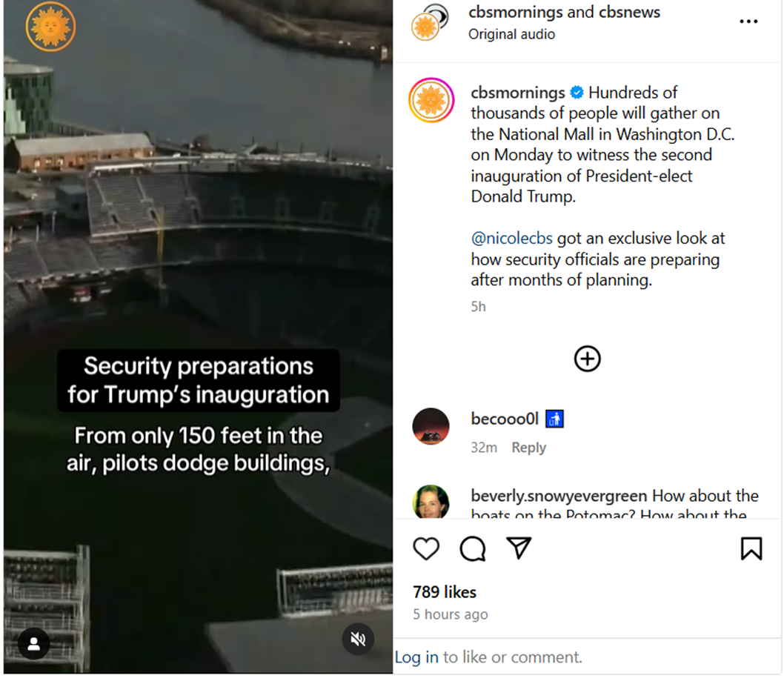Open cbsmornings username in caption
This screenshot has height=684, width=784.
pyautogui.click(x=517, y=93)
